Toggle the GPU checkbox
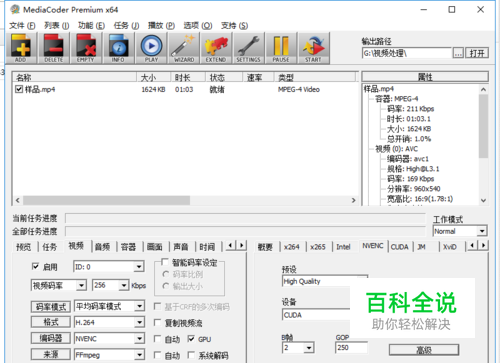 191,339
